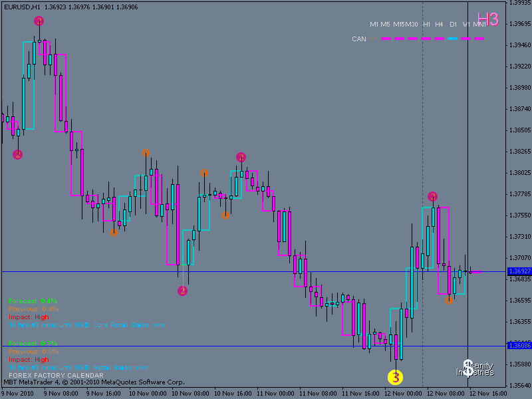Click the H4 timeframe label
The width and height of the screenshot is (532, 399).
(439, 25)
